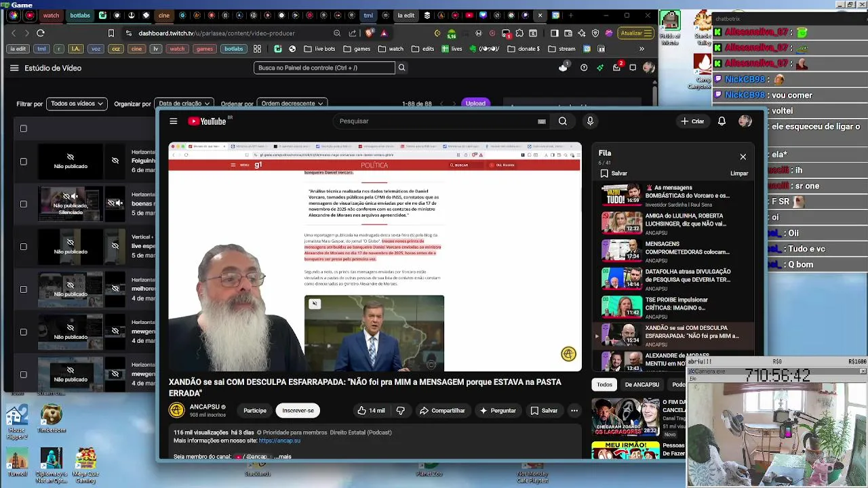The width and height of the screenshot is (868, 488).
Task: Switch to the watch browser tab
Action: (51, 15)
